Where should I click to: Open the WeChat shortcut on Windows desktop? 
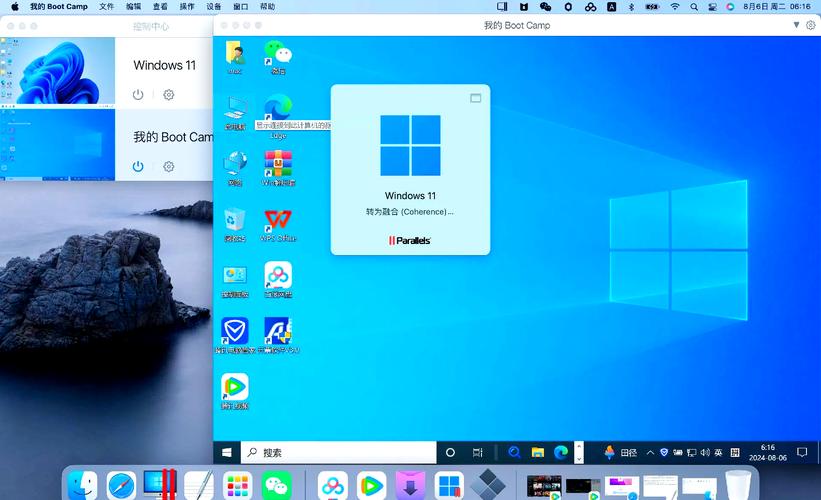coord(278,57)
